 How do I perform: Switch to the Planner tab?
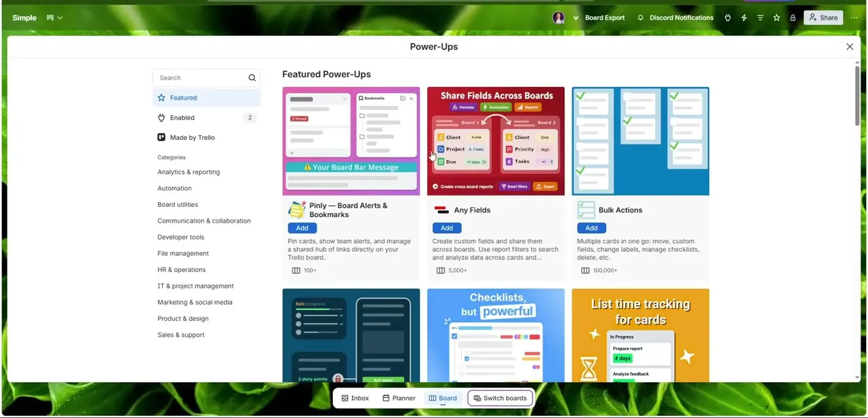399,398
